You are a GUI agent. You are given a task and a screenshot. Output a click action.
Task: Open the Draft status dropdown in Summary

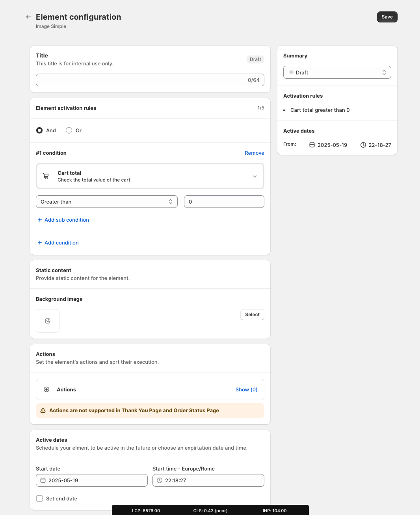click(x=337, y=72)
